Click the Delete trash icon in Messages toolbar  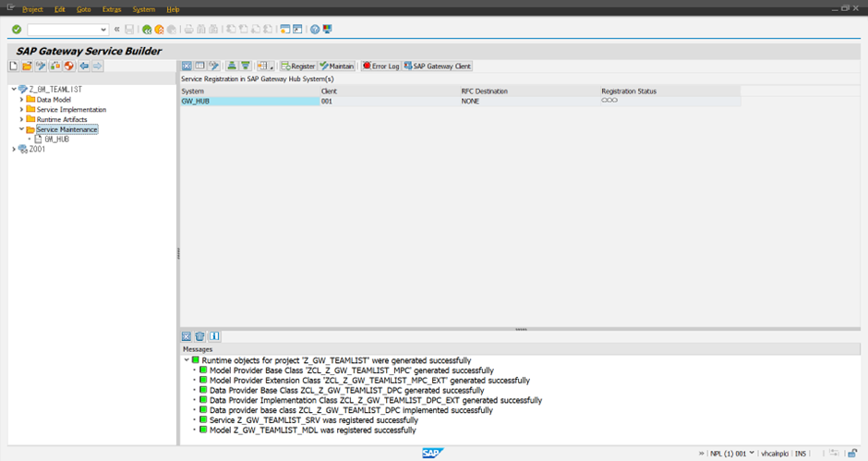(199, 336)
